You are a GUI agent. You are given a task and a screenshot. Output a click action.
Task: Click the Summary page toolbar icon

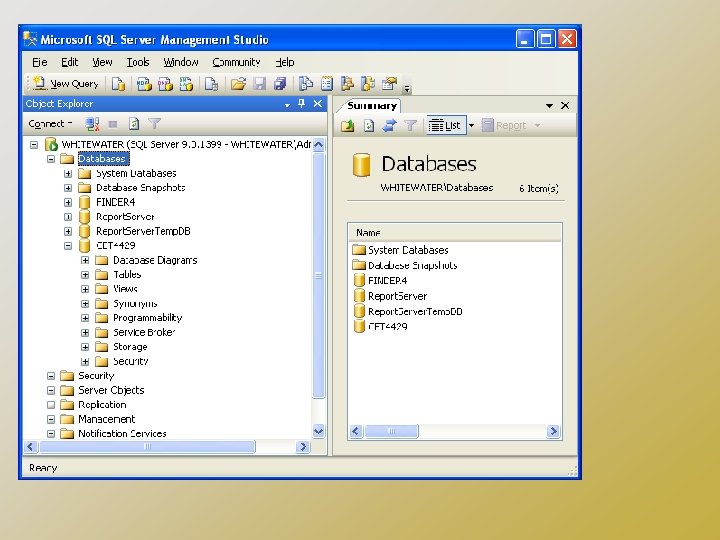pos(326,84)
